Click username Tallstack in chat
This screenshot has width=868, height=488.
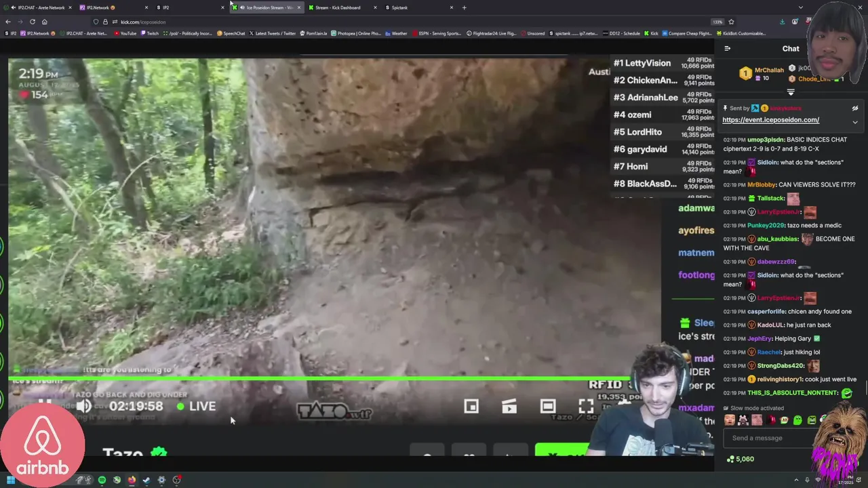point(771,198)
